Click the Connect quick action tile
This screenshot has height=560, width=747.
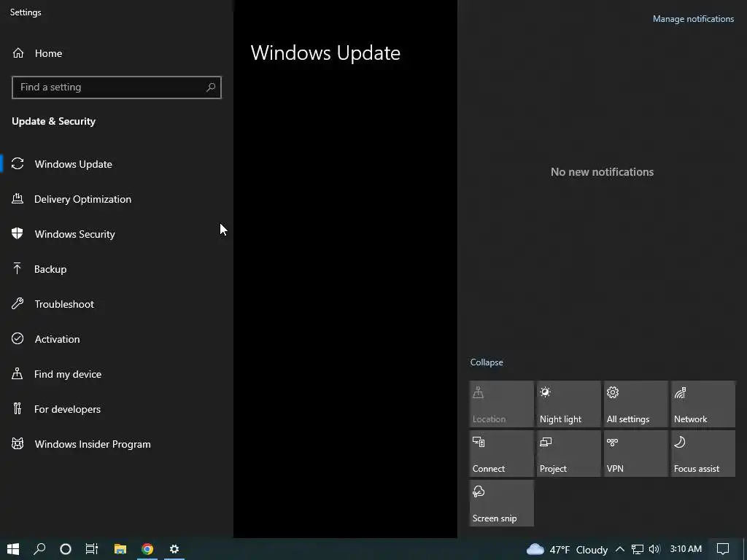tap(501, 454)
